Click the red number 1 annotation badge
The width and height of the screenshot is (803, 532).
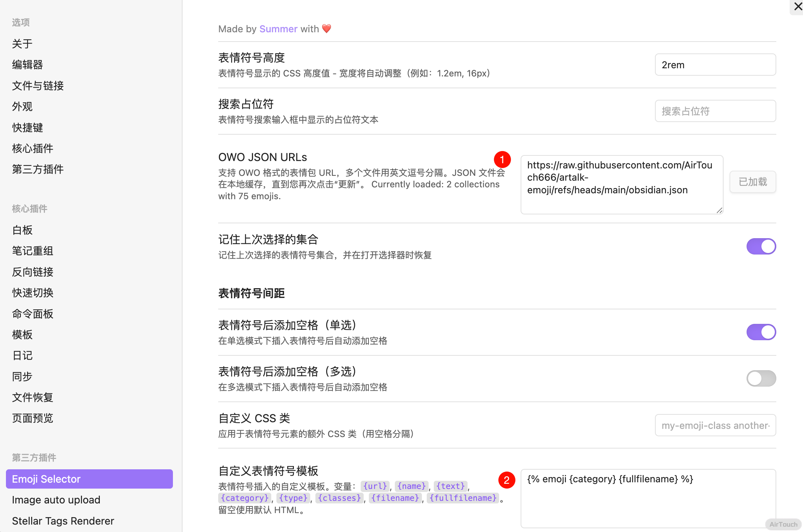(502, 160)
